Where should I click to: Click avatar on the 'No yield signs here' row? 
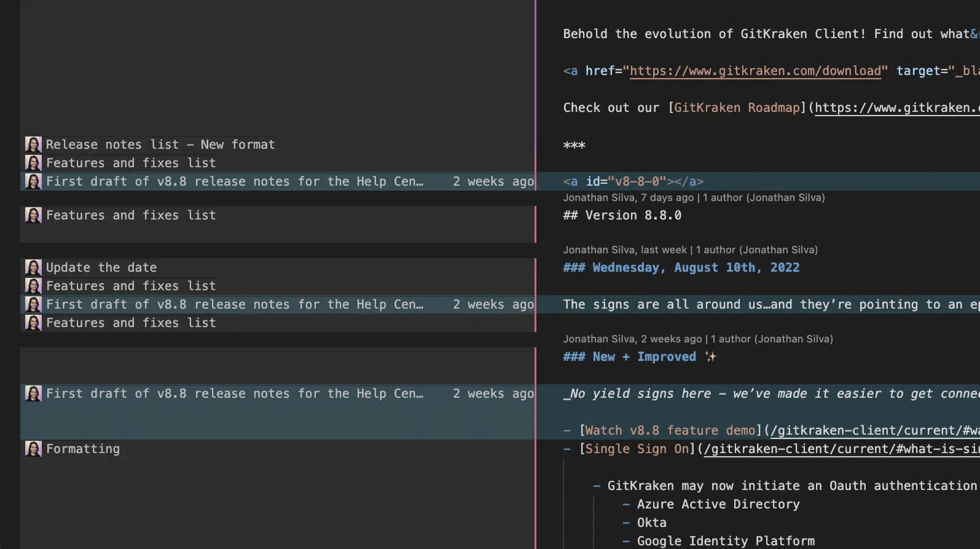click(33, 393)
